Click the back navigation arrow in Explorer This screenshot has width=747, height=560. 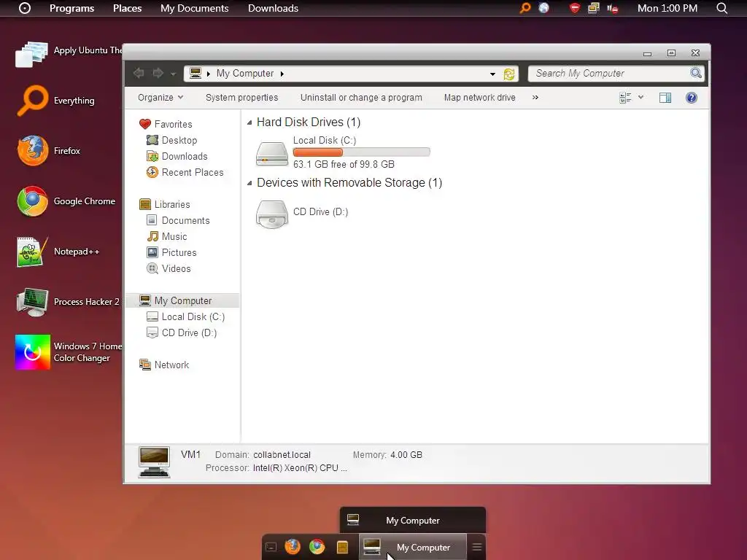pos(139,74)
